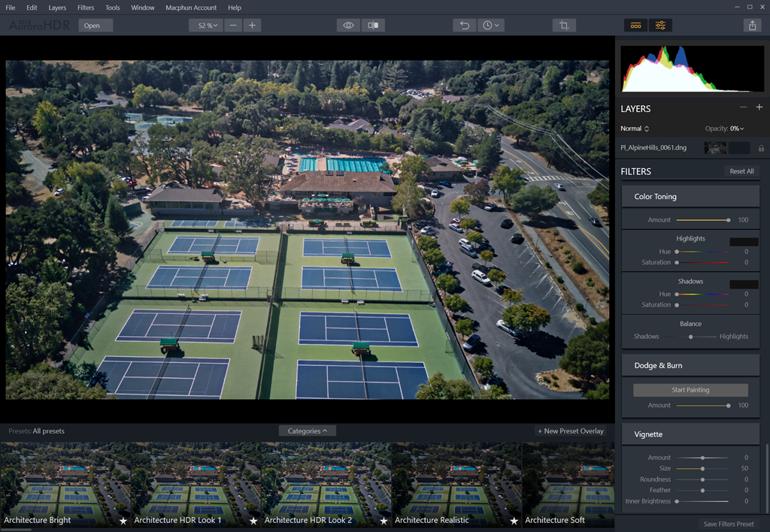Collapse the Categories presets dropdown
The width and height of the screenshot is (770, 532).
307,431
